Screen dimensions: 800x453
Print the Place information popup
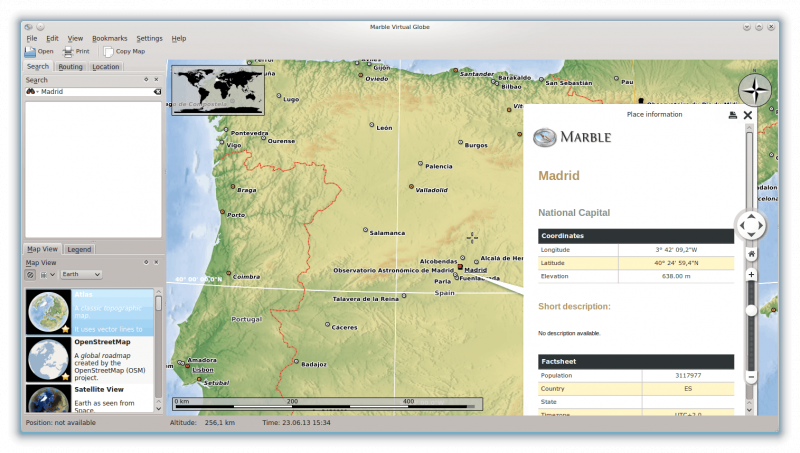click(733, 115)
